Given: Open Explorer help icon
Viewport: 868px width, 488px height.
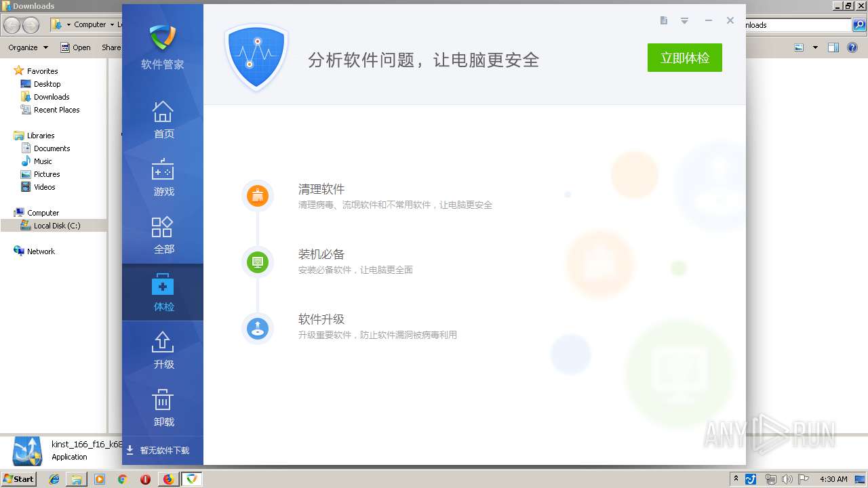Looking at the screenshot, I should click(854, 47).
